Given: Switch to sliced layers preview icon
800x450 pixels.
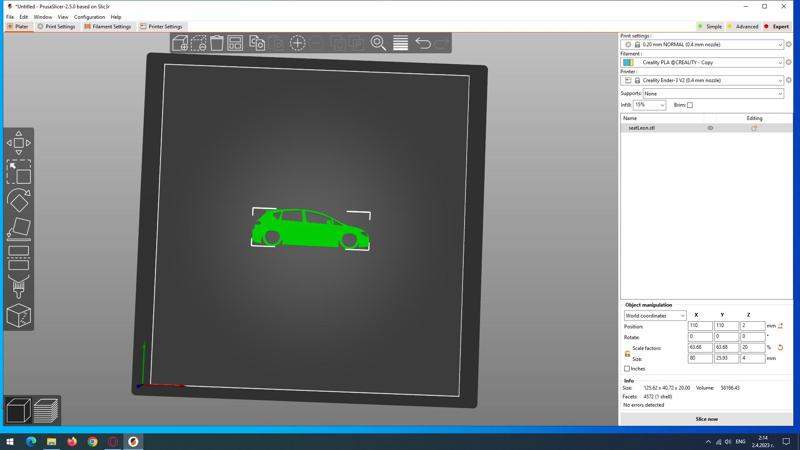Looking at the screenshot, I should coord(46,410).
